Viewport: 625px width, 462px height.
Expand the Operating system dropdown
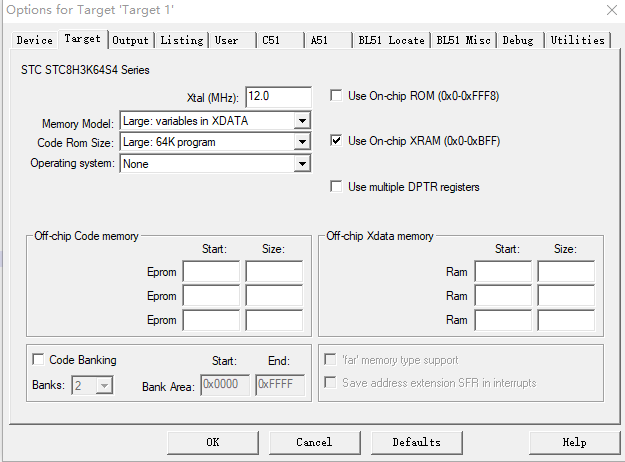[x=302, y=164]
